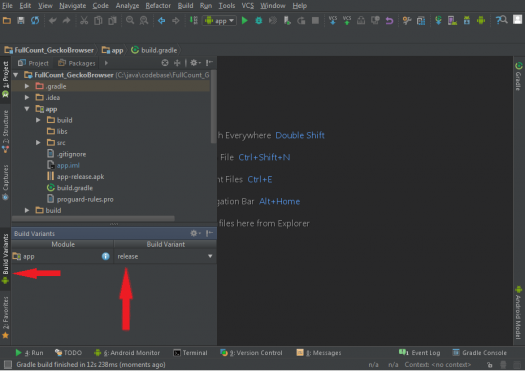Click the Redo arrow icon
This screenshot has height=372, width=525.
coord(67,21)
